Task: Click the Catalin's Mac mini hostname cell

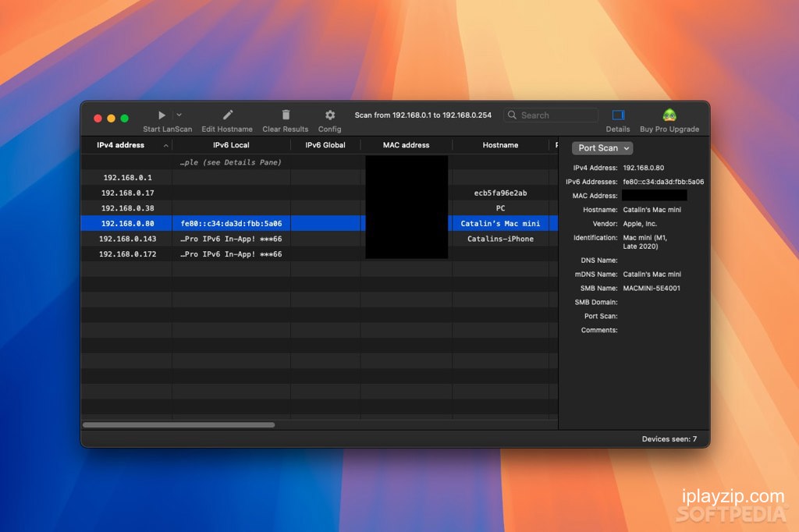Action: tap(500, 223)
